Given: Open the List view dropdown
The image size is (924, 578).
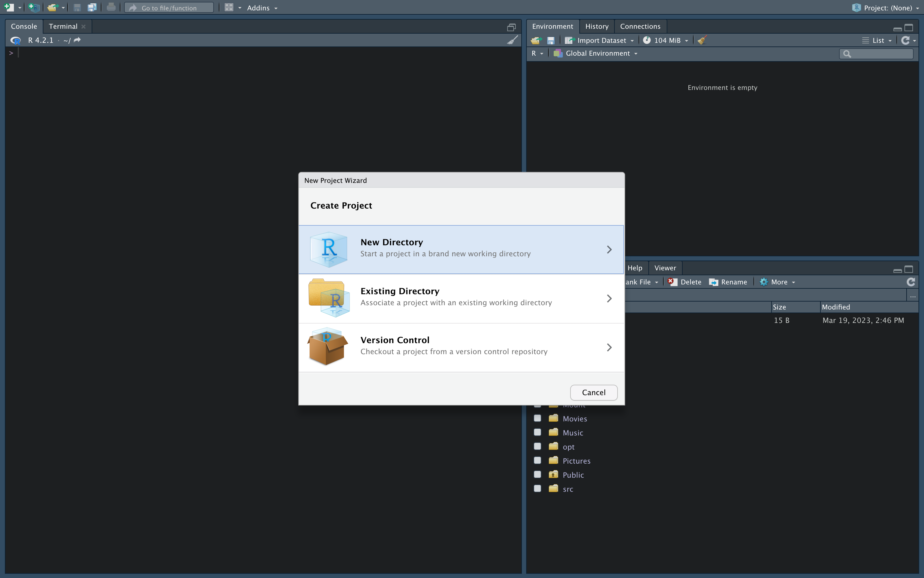Looking at the screenshot, I should 877,40.
